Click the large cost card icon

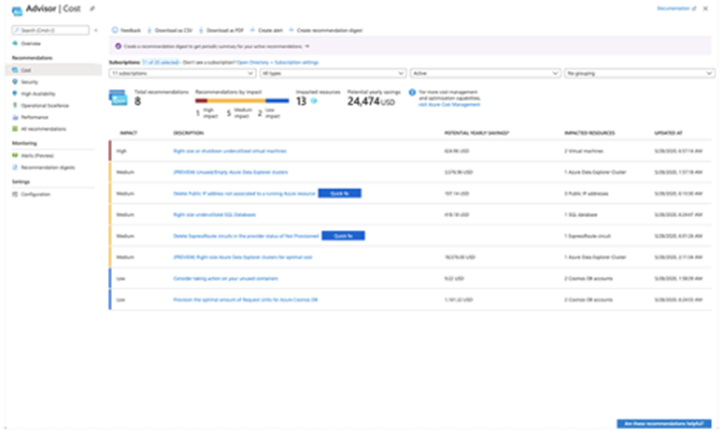[118, 98]
